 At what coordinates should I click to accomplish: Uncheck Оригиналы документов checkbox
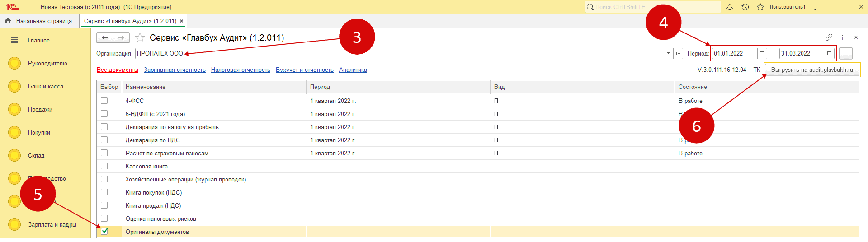point(104,231)
